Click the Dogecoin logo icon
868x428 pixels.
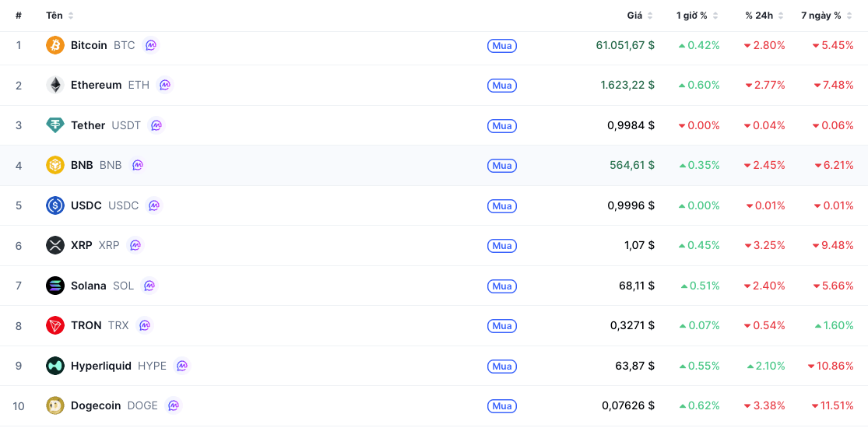coord(55,406)
